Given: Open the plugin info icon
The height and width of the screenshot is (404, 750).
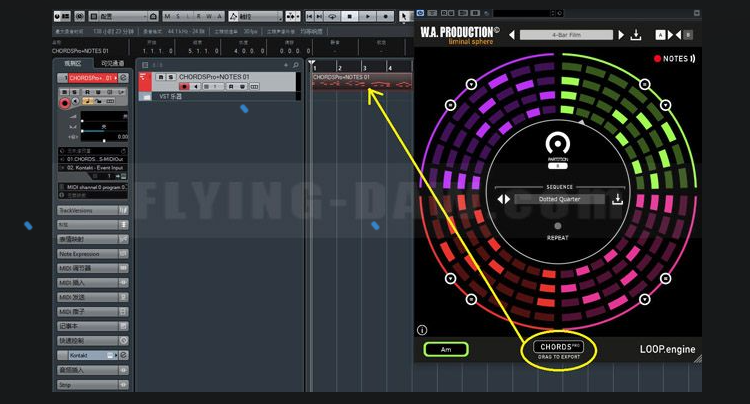Looking at the screenshot, I should pos(422,330).
